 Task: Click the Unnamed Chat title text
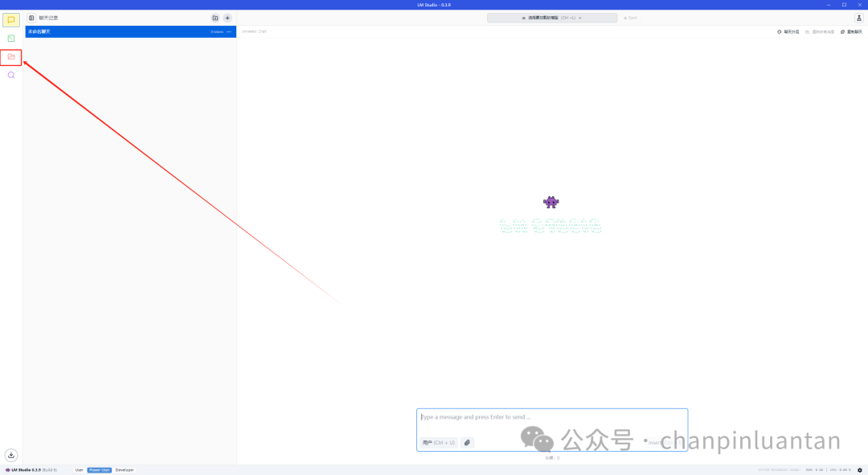(x=254, y=31)
